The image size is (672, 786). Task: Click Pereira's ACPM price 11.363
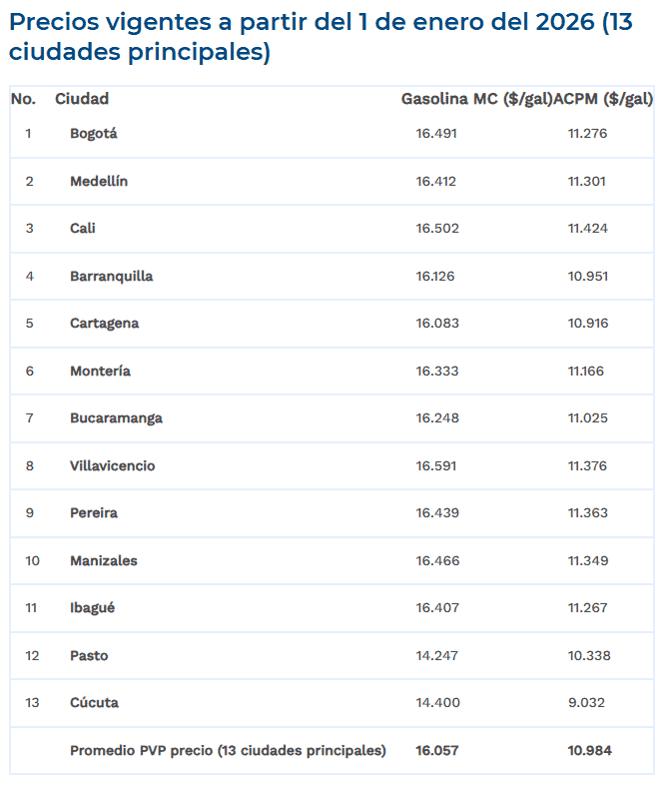(588, 513)
